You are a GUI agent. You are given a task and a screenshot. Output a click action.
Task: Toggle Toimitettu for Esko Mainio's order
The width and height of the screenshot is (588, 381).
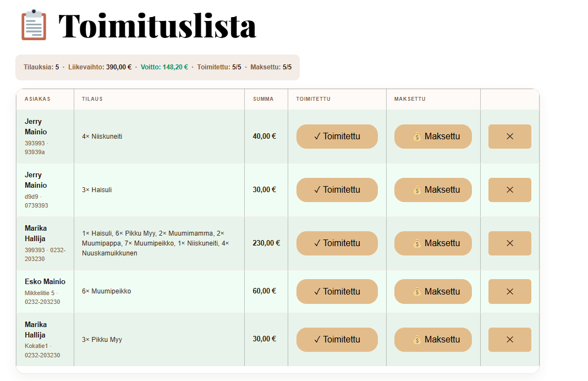pos(337,291)
